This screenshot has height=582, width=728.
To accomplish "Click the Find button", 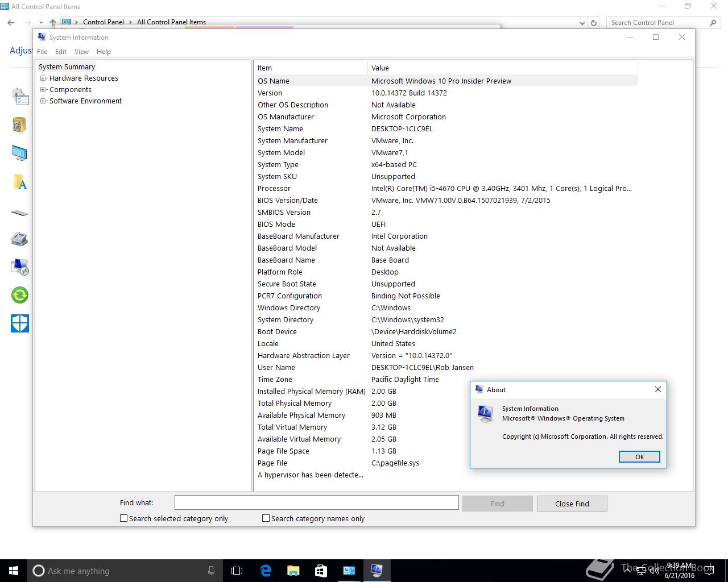I will click(498, 504).
